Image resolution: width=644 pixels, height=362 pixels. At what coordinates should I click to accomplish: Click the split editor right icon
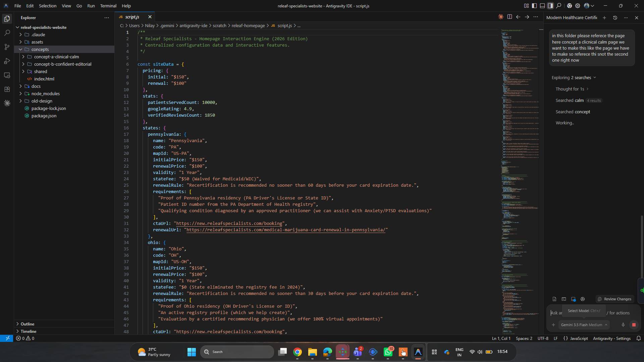(509, 17)
